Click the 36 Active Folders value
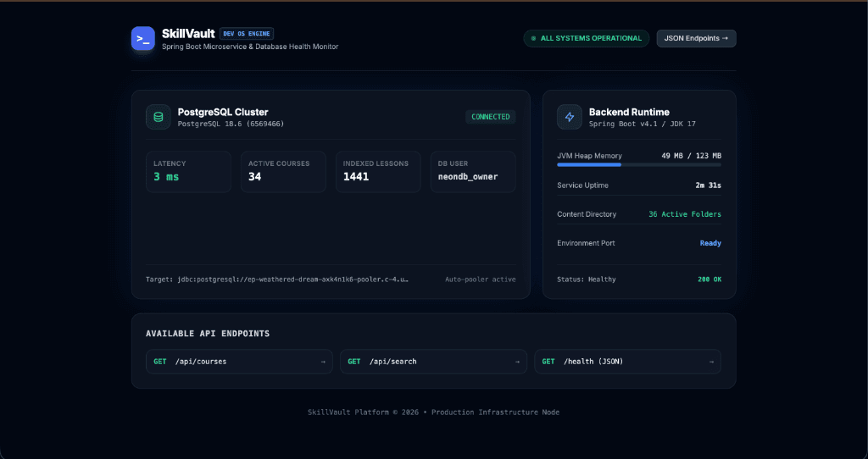The width and height of the screenshot is (868, 459). point(685,214)
